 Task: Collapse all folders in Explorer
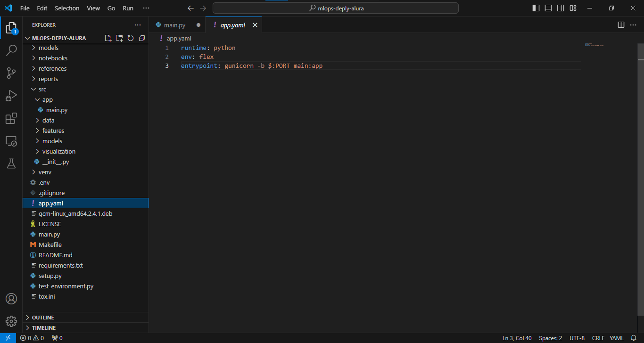[141, 38]
